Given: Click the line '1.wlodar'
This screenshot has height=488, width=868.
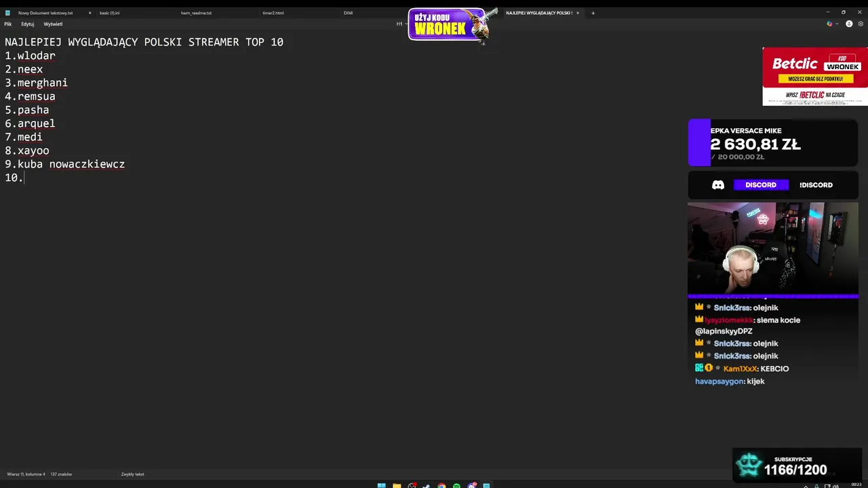Looking at the screenshot, I should 30,56.
